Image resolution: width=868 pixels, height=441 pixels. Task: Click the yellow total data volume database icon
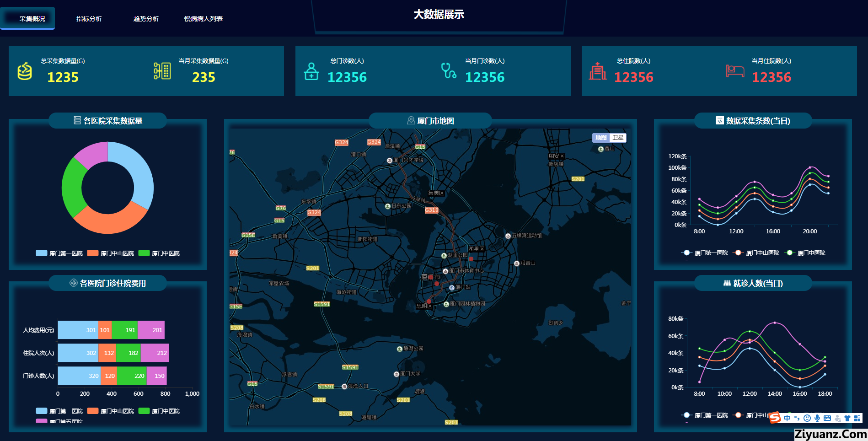point(25,71)
